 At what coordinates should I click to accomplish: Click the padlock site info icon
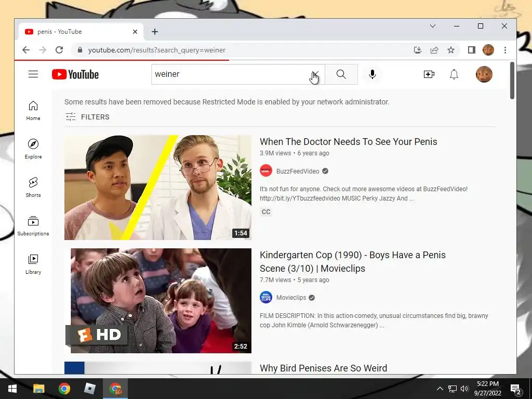[80, 50]
